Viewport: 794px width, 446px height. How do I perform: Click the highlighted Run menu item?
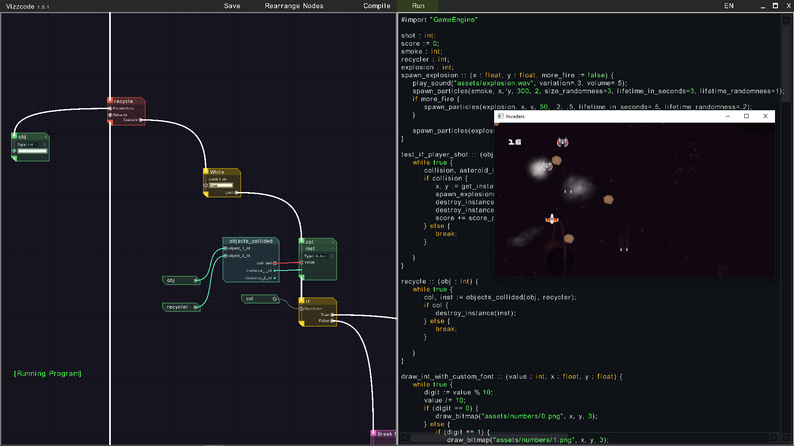point(418,6)
